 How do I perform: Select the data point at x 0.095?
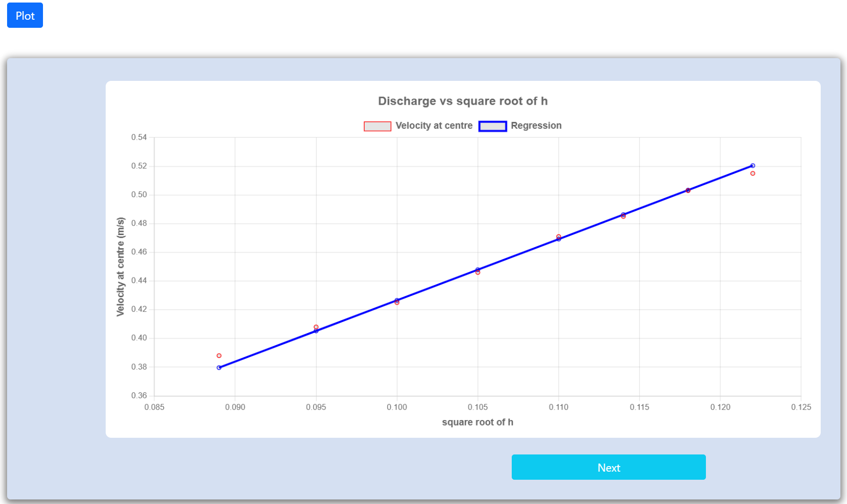(316, 328)
